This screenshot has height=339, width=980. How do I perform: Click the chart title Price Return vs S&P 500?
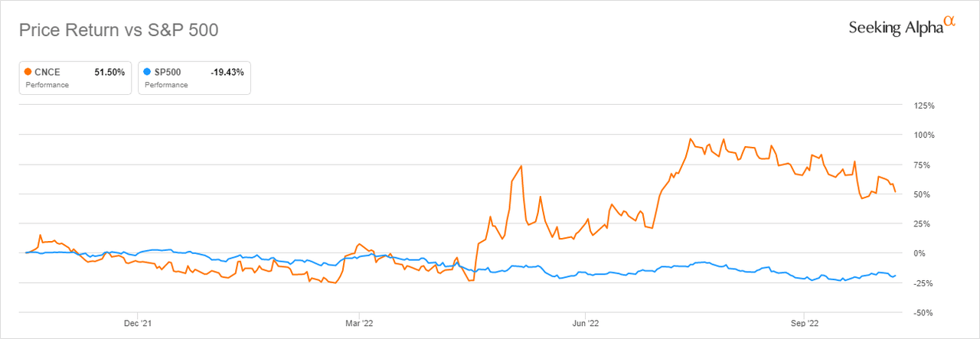pos(118,31)
